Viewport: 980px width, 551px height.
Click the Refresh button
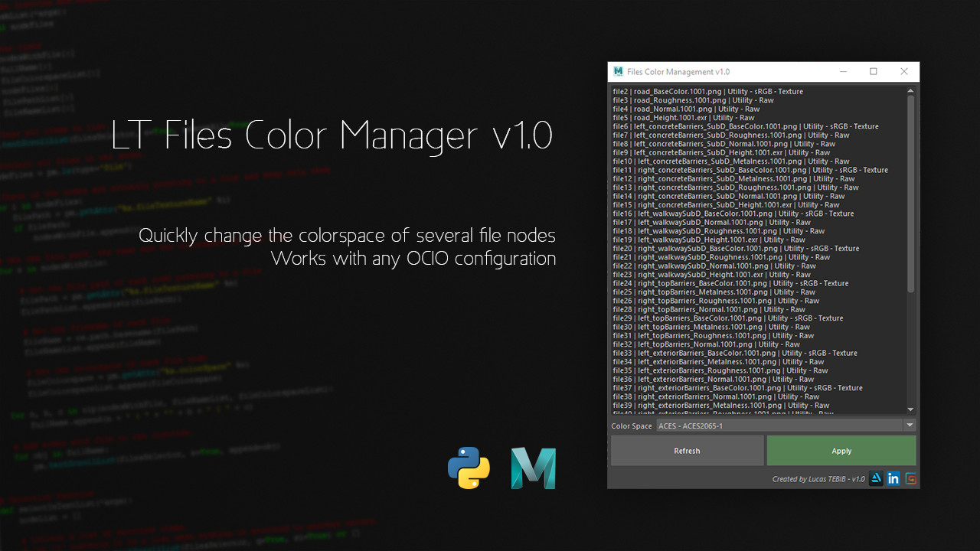(x=686, y=450)
